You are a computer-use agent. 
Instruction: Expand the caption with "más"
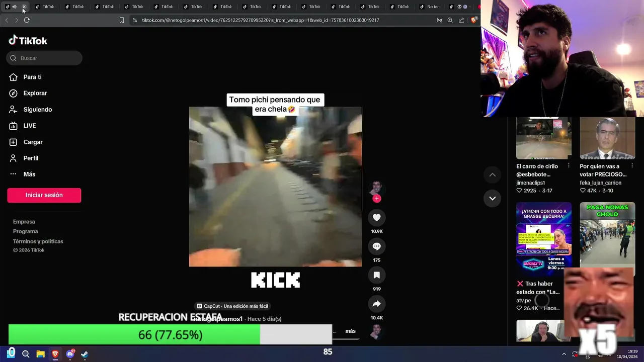350,331
